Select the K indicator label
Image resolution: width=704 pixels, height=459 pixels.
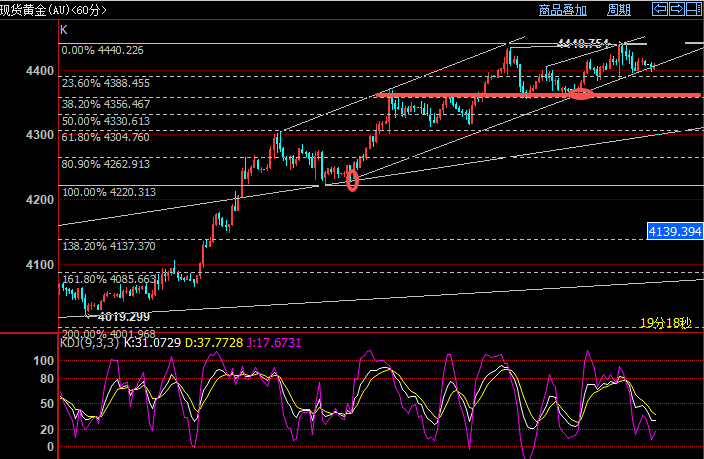click(63, 30)
